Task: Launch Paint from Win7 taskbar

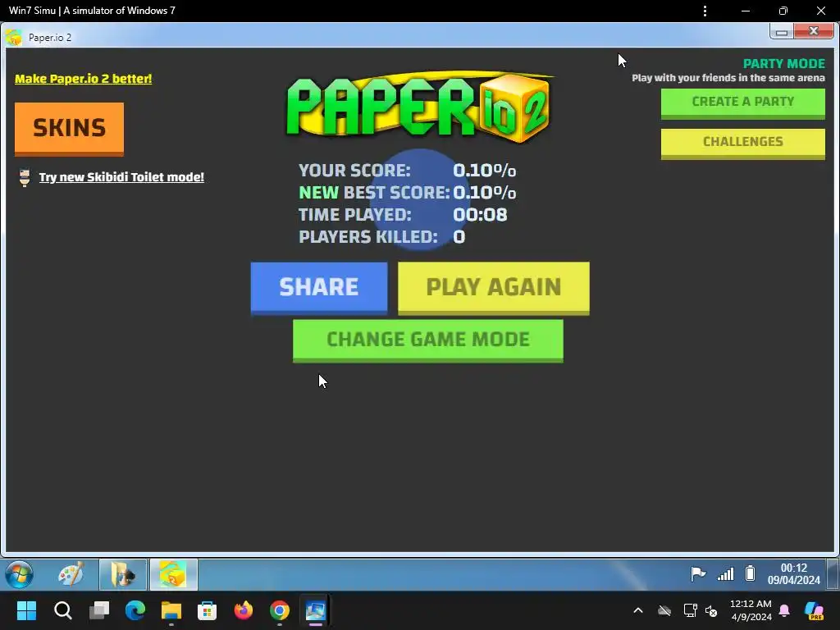Action: tap(71, 574)
